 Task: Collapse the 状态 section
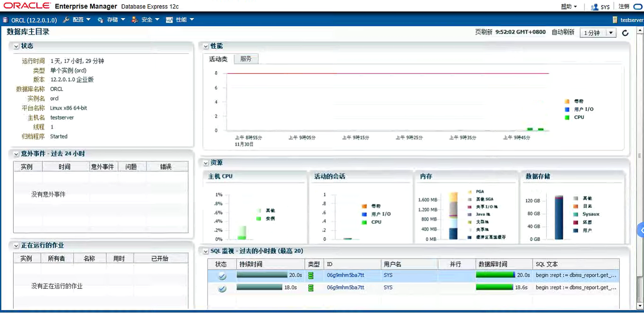tap(16, 46)
